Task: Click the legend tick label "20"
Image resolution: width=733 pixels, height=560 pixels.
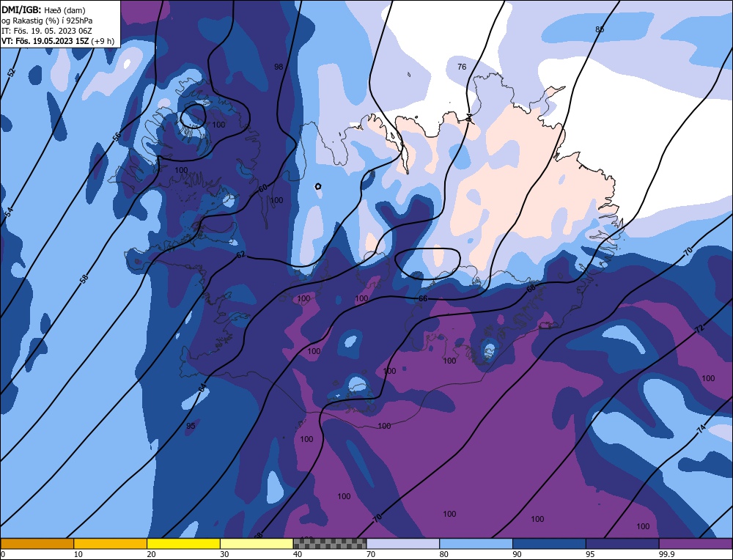Action: point(151,554)
